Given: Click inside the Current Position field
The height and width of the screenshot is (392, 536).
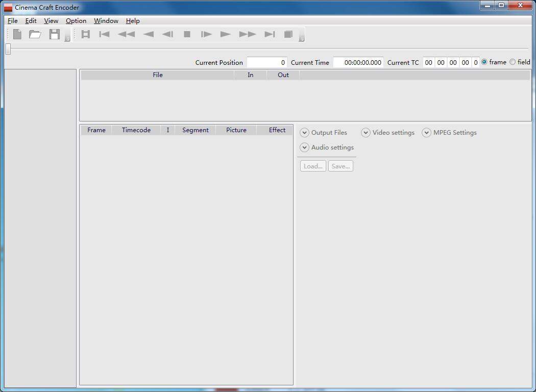Looking at the screenshot, I should 266,62.
